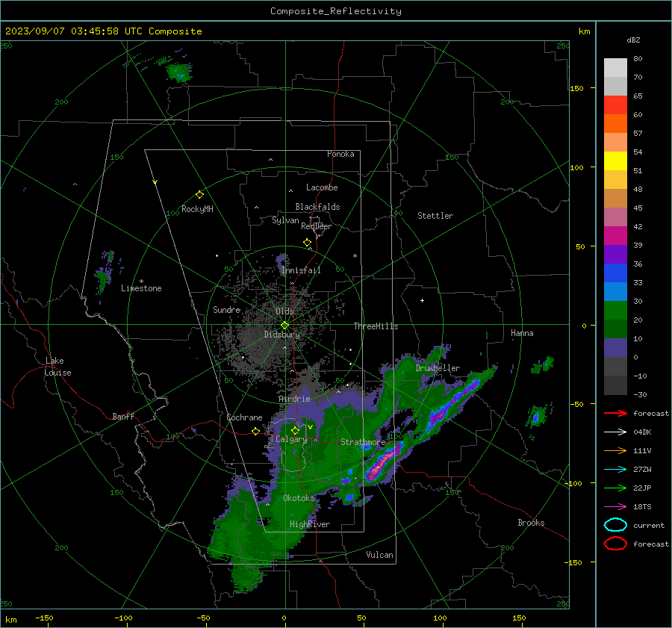Click the '111V' legend label
Screen dimensions: 672x628
(642, 450)
